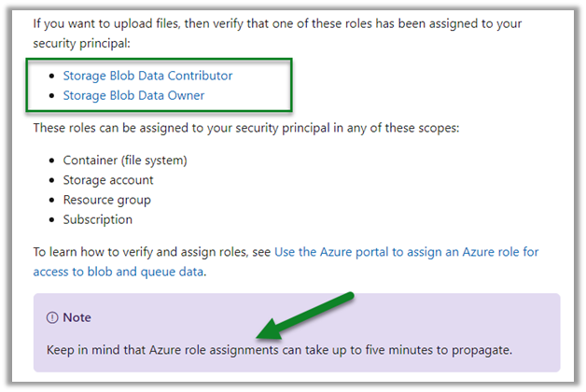This screenshot has width=586, height=392.
Task: Select the Storage account list item
Action: tap(108, 180)
